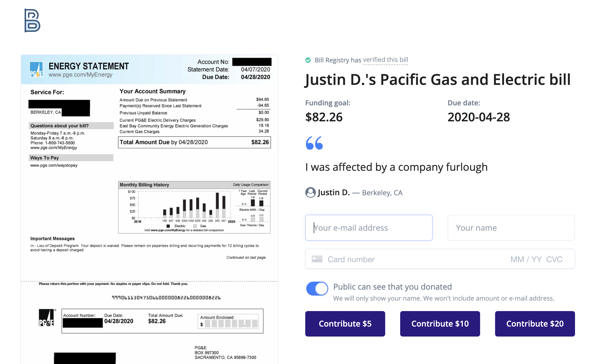Click the Bill Registry logo
The width and height of the screenshot is (598, 364).
(x=32, y=20)
